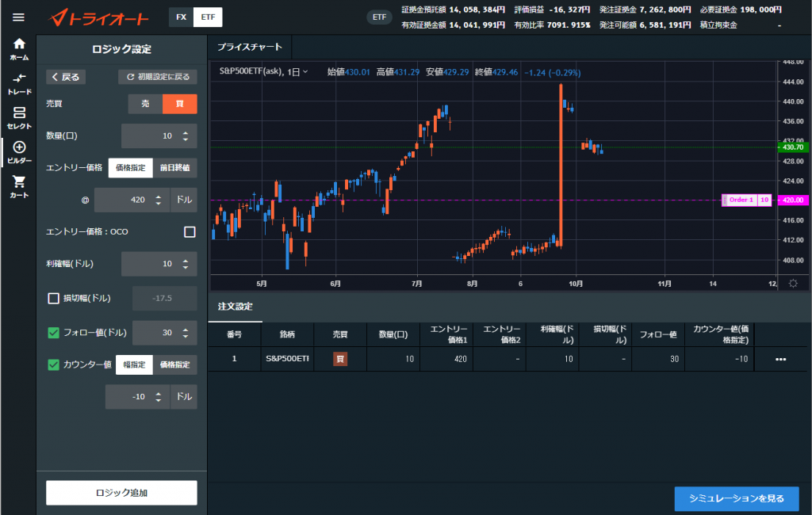Open chart settings gear icon
812x515 pixels.
(x=793, y=283)
